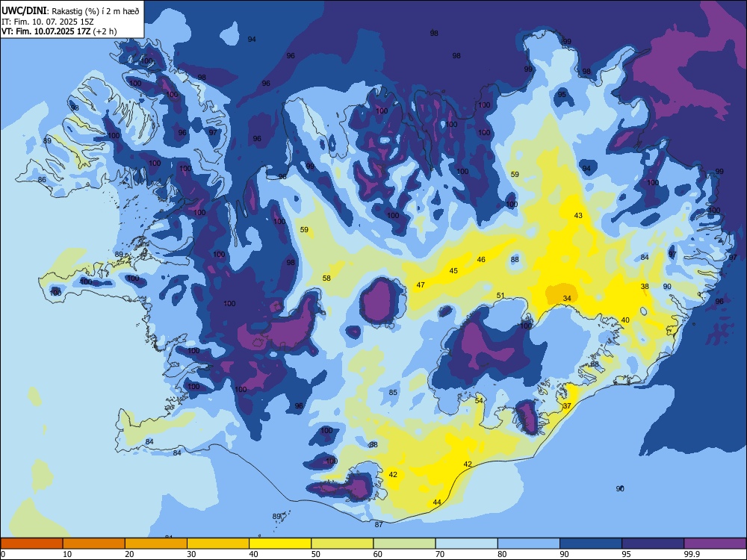Select the 'IT: Fim. 10. 07. 2025 15Z' line

pos(48,22)
